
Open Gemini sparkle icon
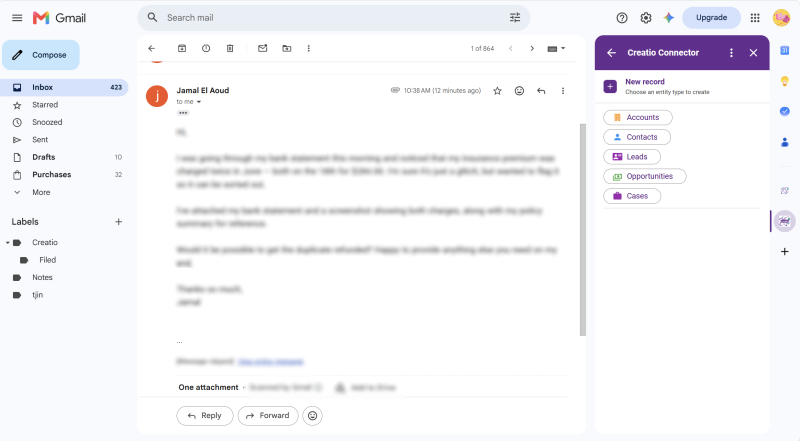[669, 18]
